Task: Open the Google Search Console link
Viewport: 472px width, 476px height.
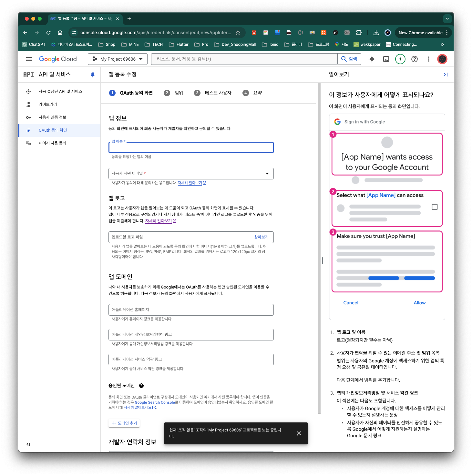Action: [155, 402]
